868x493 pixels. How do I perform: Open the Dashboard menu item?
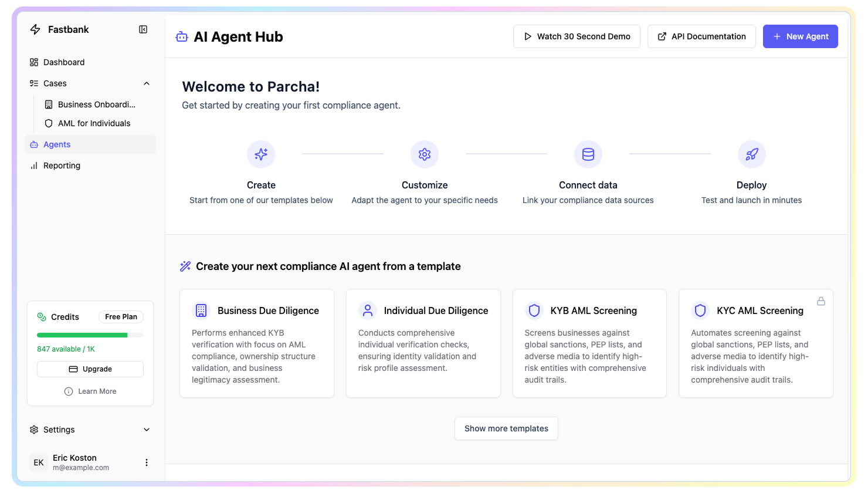click(x=64, y=62)
